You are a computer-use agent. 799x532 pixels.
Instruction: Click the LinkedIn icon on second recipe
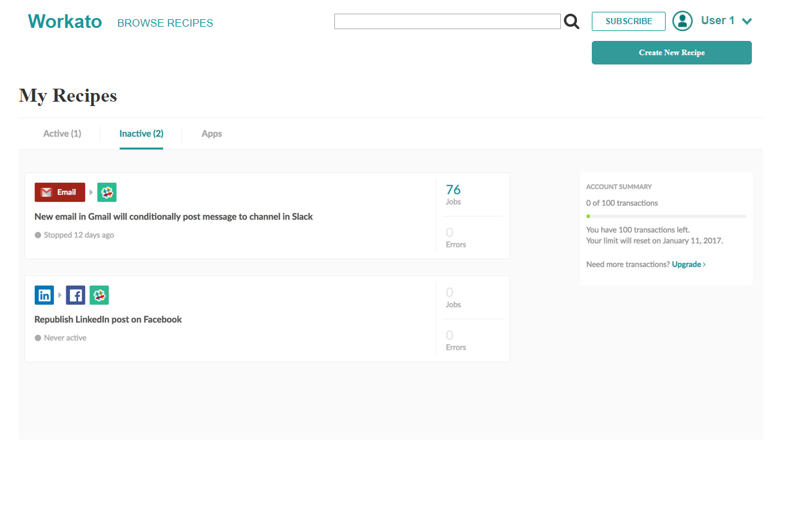[x=44, y=295]
